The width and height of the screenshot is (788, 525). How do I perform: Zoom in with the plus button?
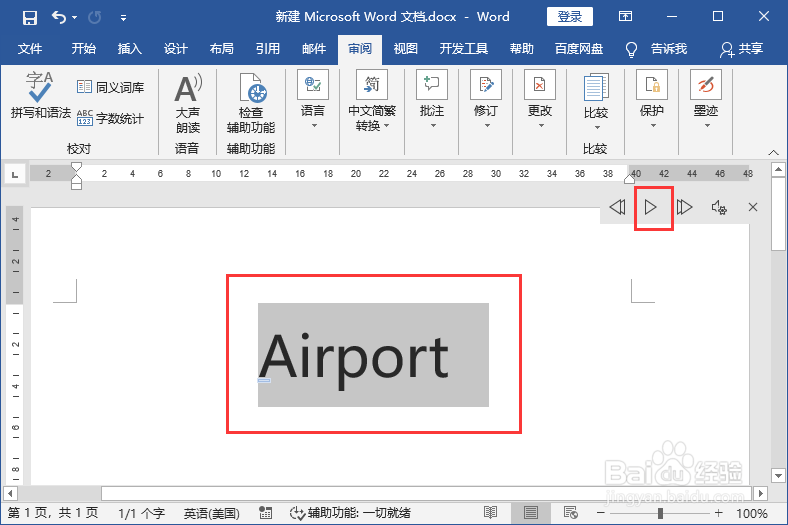point(719,513)
